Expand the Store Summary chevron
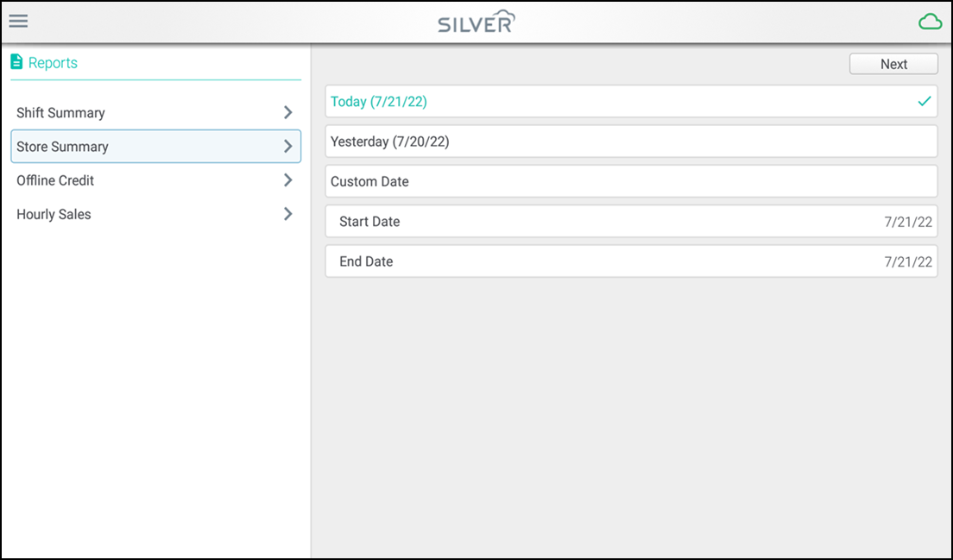Image resolution: width=953 pixels, height=560 pixels. point(288,147)
